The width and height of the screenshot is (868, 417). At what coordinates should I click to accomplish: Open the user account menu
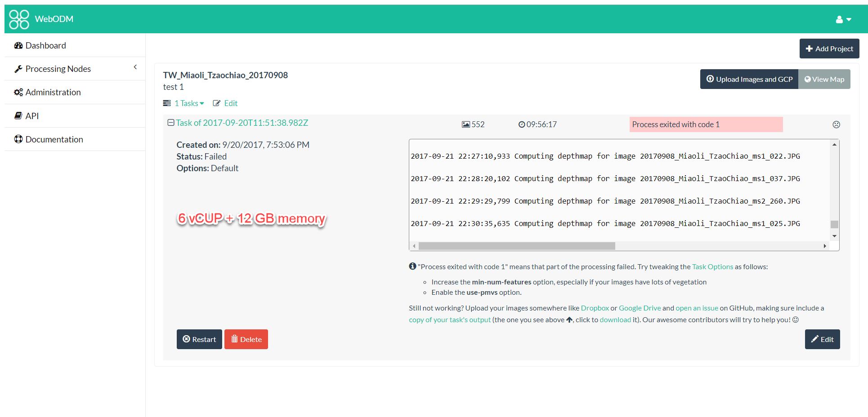tap(843, 19)
